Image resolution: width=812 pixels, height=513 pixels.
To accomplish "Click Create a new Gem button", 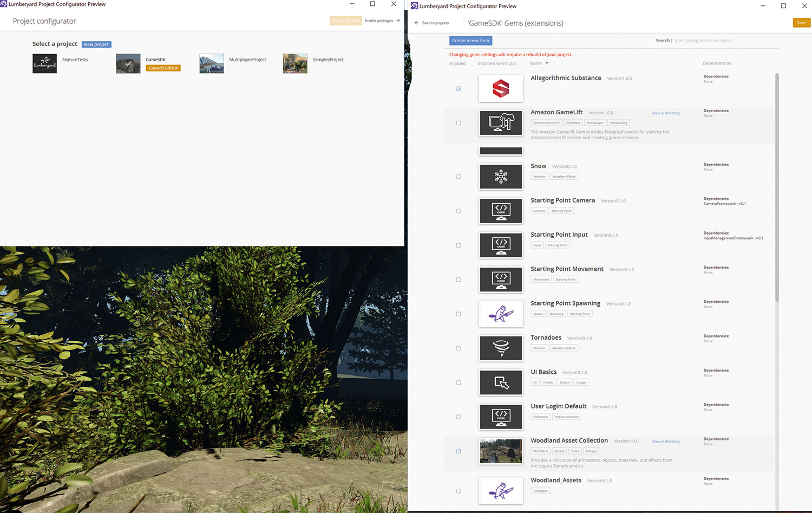I will (470, 41).
